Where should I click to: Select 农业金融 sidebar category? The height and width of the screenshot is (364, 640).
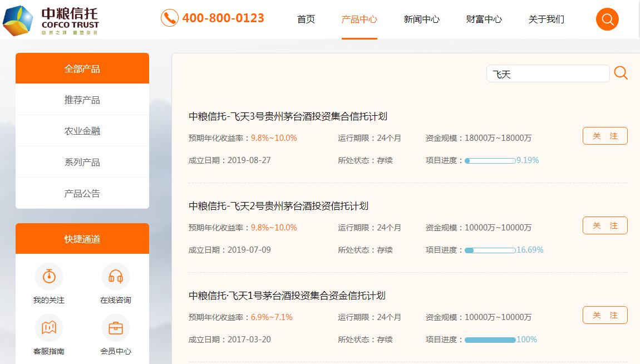[82, 131]
